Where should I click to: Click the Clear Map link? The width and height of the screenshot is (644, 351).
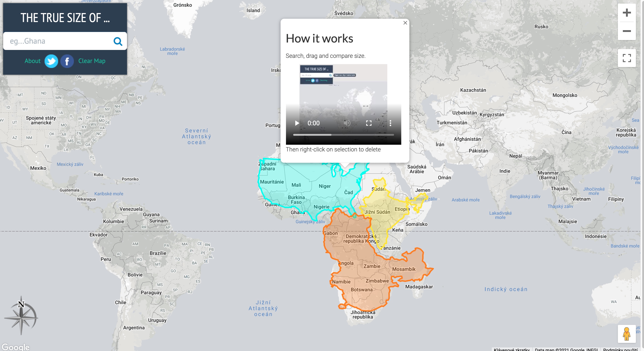pyautogui.click(x=92, y=61)
